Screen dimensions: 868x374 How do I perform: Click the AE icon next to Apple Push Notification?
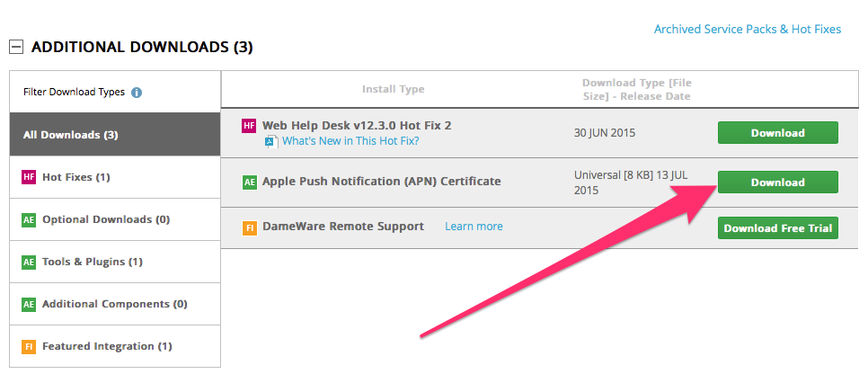[x=250, y=183]
